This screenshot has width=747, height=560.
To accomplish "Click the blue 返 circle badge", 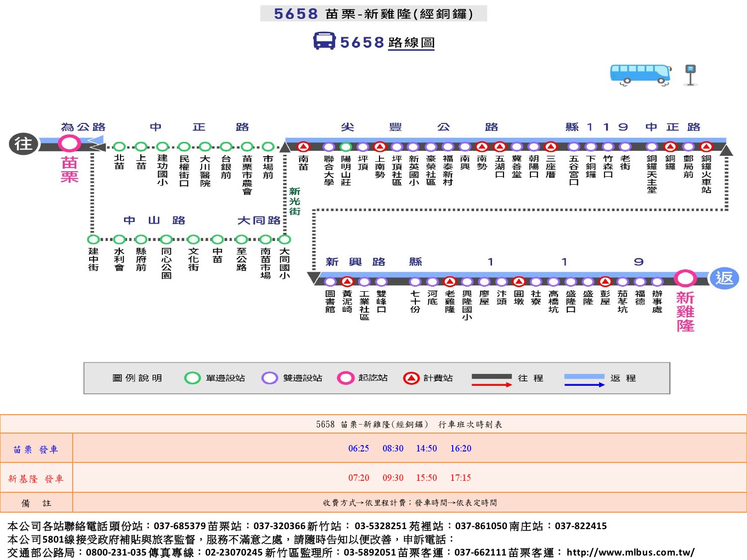I will [724, 278].
